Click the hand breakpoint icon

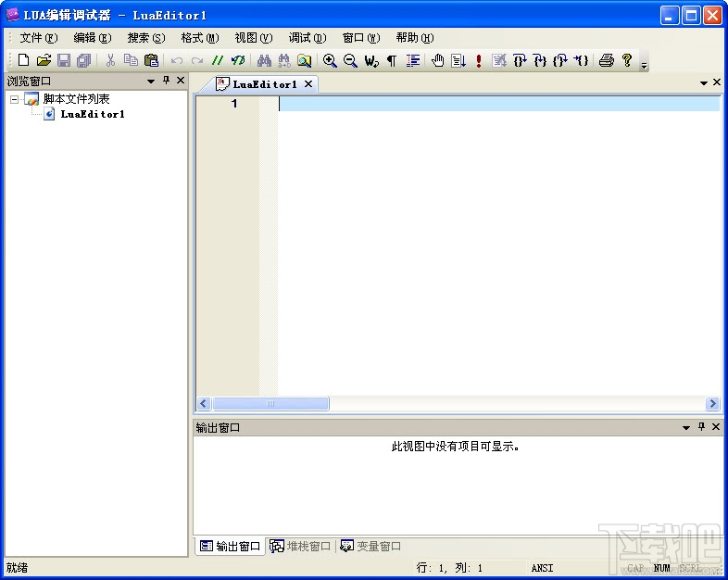click(438, 60)
